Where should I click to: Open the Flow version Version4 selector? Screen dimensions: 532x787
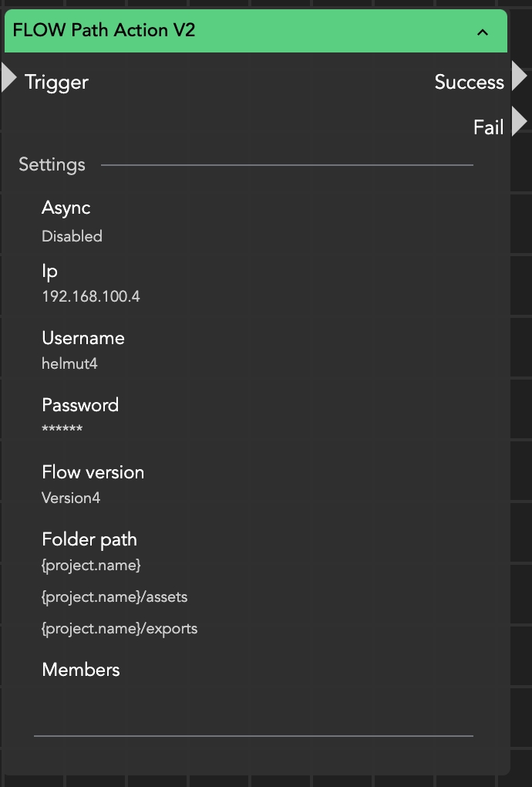point(71,498)
